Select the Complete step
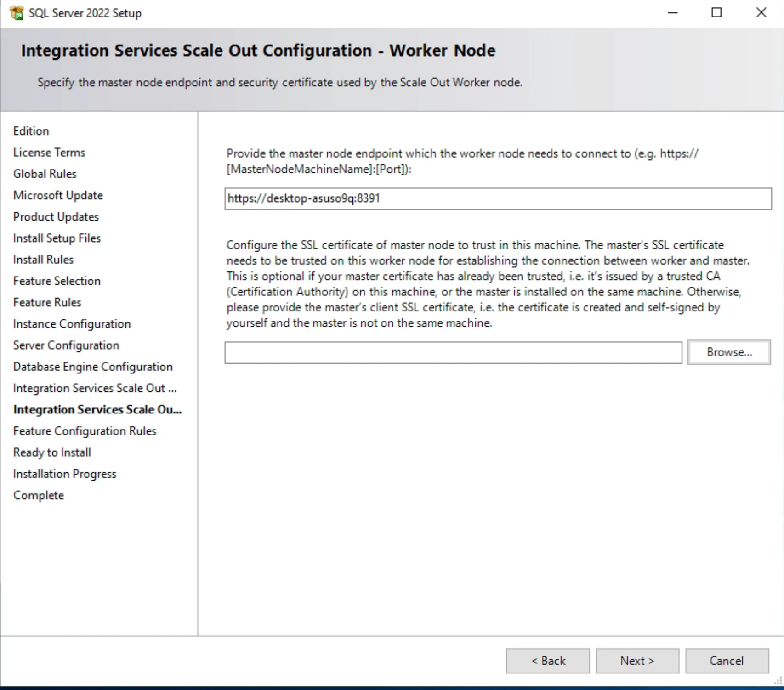The width and height of the screenshot is (784, 690). pos(39,495)
